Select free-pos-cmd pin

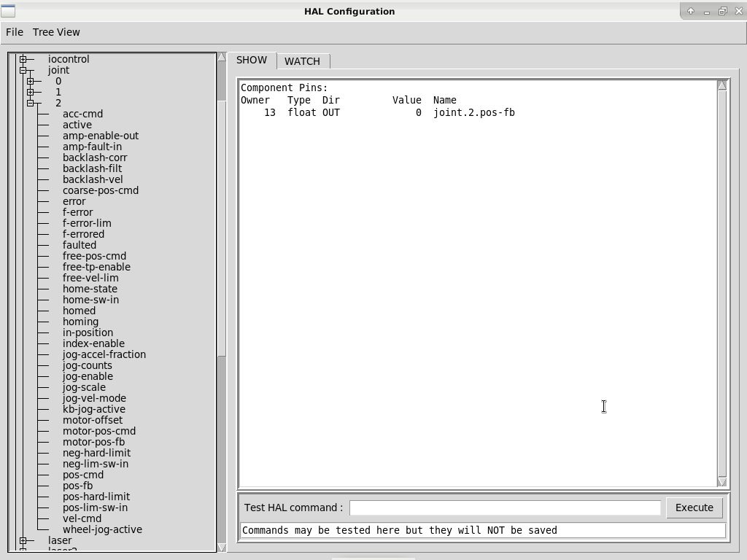click(x=94, y=256)
